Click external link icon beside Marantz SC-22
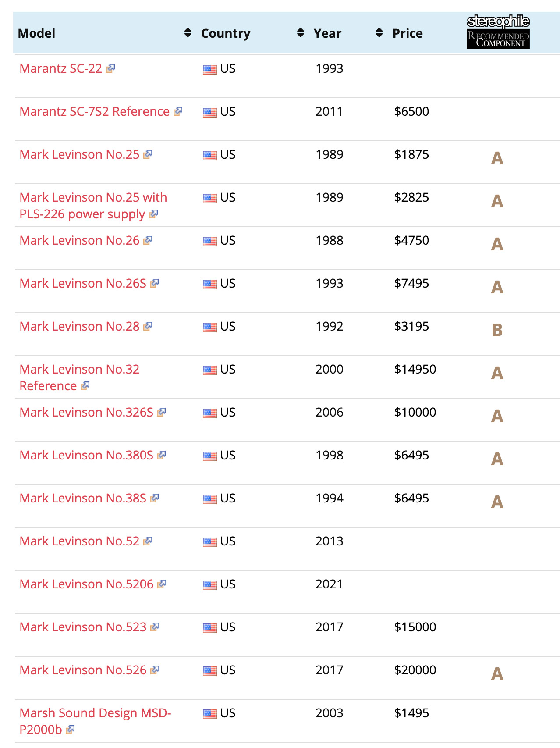Screen dimensions: 560x748 tap(110, 68)
